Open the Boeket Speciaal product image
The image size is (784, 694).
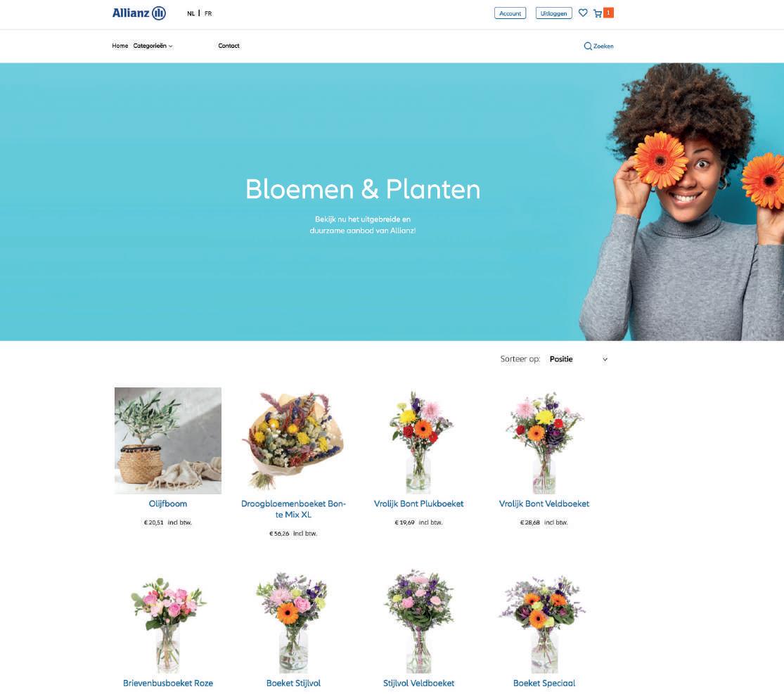pyautogui.click(x=544, y=622)
